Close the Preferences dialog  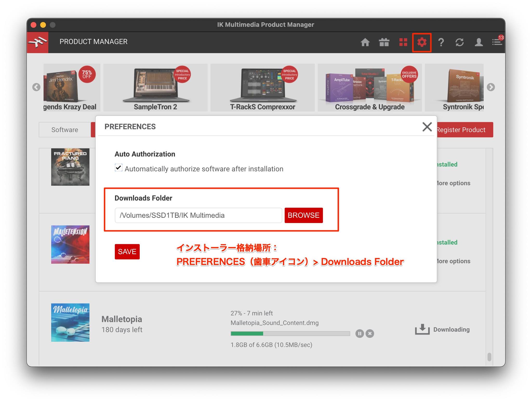pos(427,127)
